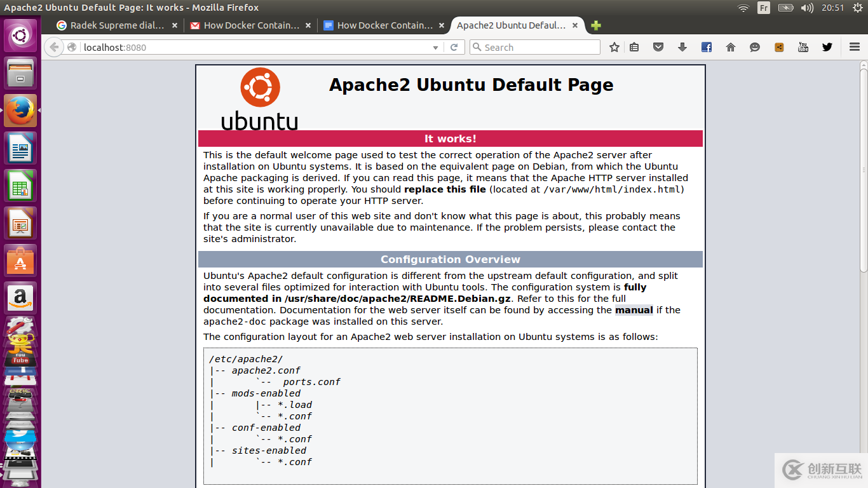Toggle the bookmark star for this page
This screenshot has width=868, height=488.
click(x=614, y=47)
